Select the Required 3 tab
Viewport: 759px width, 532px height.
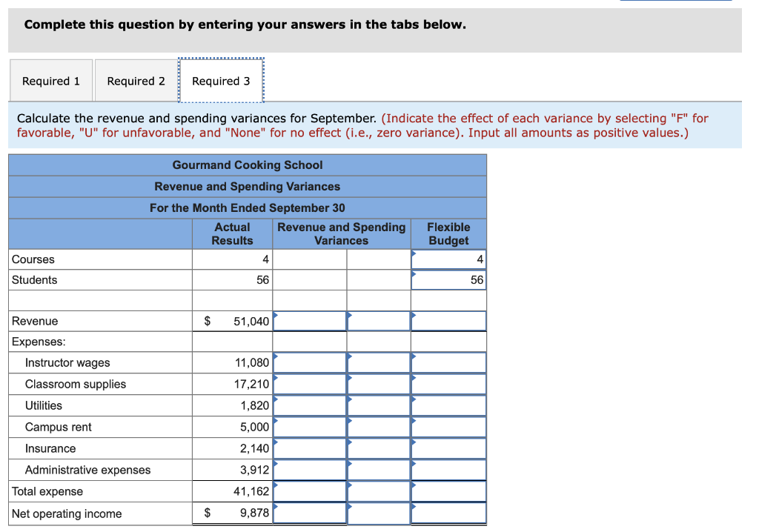coord(220,80)
